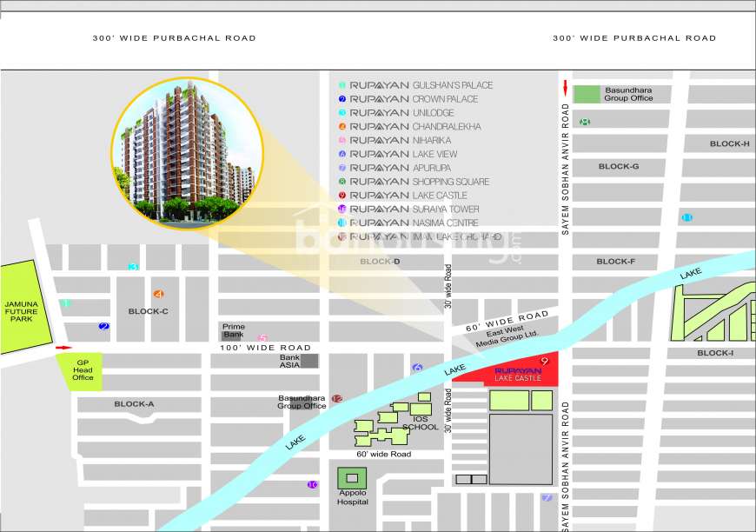Click the 100' WIDE ROAD label
The image size is (756, 532).
point(266,348)
